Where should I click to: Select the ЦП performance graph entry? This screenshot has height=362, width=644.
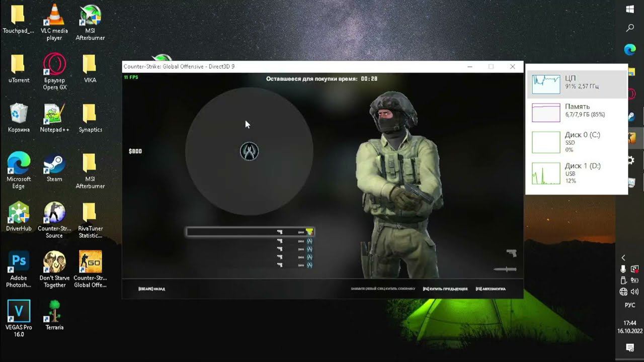click(577, 84)
